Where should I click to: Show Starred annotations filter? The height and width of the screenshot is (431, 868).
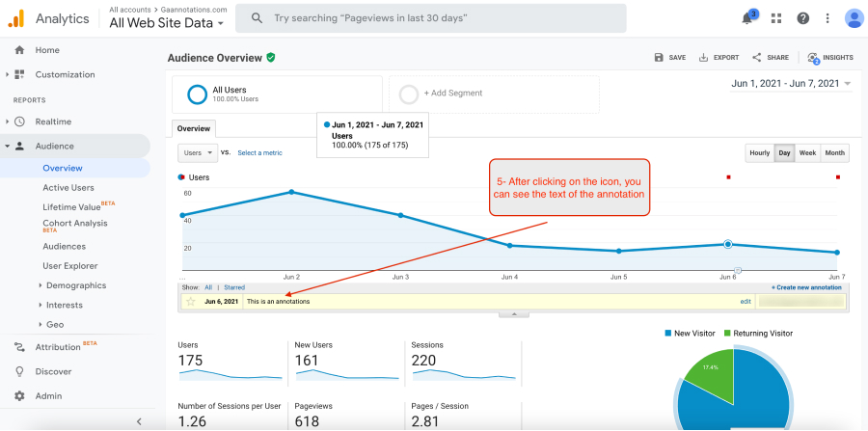(x=234, y=287)
